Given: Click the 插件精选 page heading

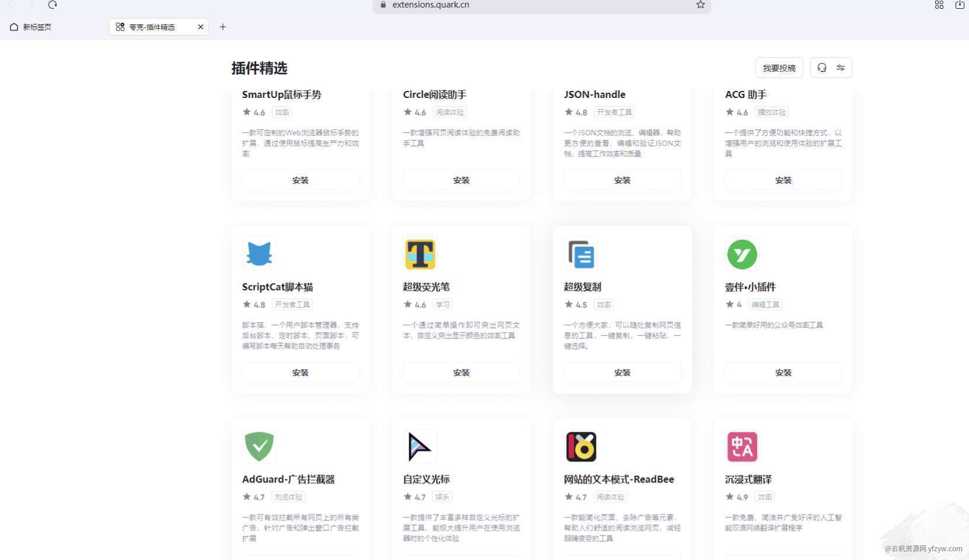Looking at the screenshot, I should (259, 68).
